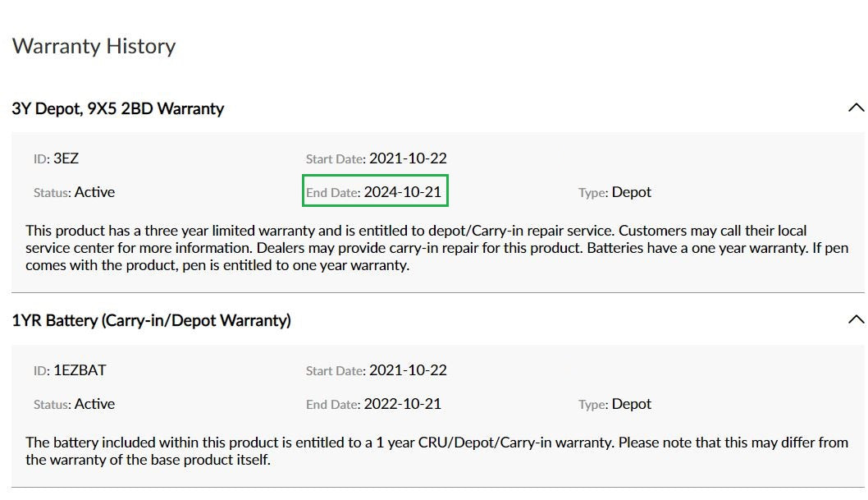
Task: Click the Active status value in 3Y Depot warranty
Action: point(94,192)
